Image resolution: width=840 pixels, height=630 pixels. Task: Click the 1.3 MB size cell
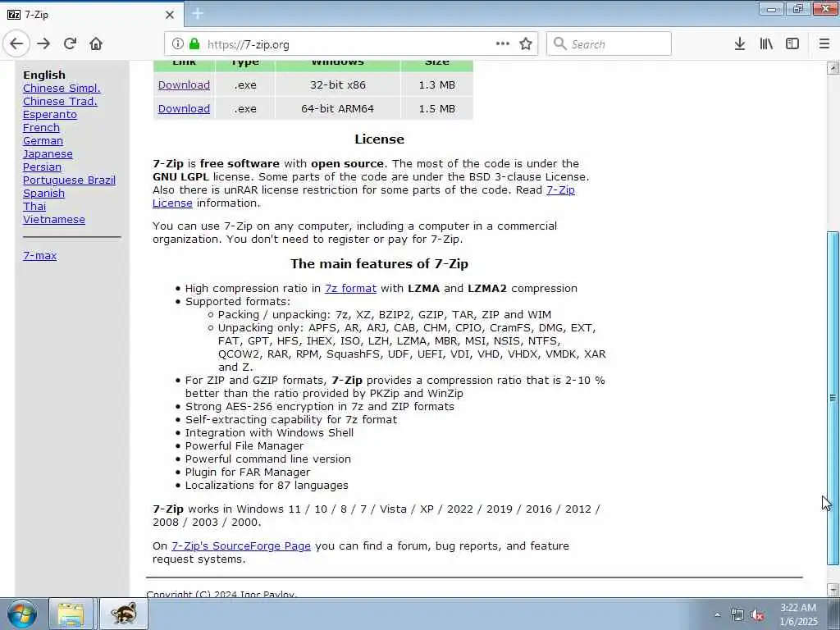(436, 84)
